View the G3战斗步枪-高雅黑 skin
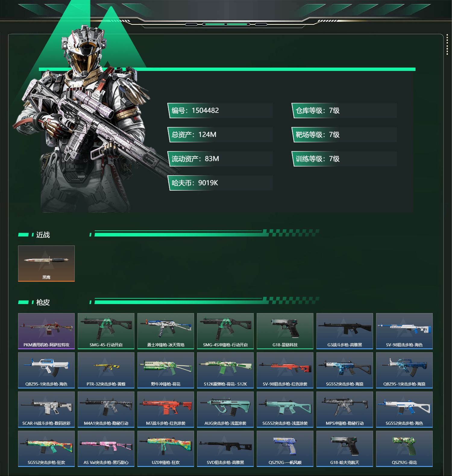Screen dimensions: 452x476 (345, 331)
